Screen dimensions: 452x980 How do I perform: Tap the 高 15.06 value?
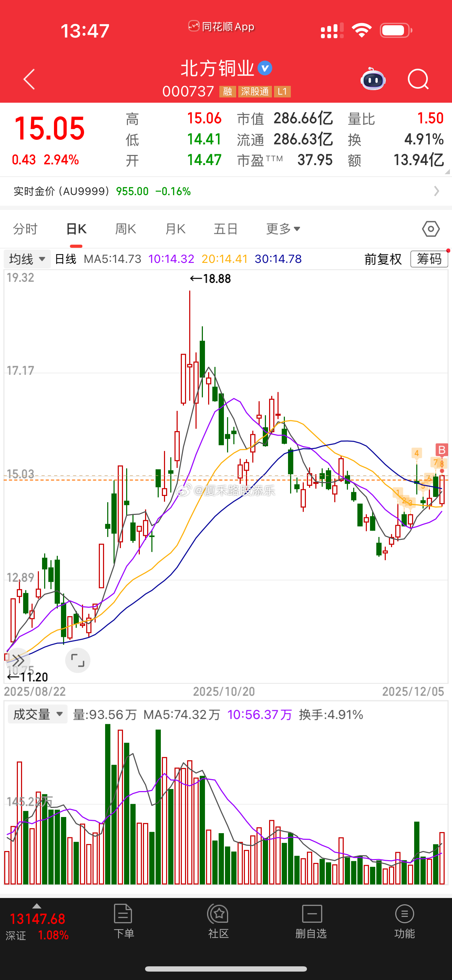coord(204,118)
